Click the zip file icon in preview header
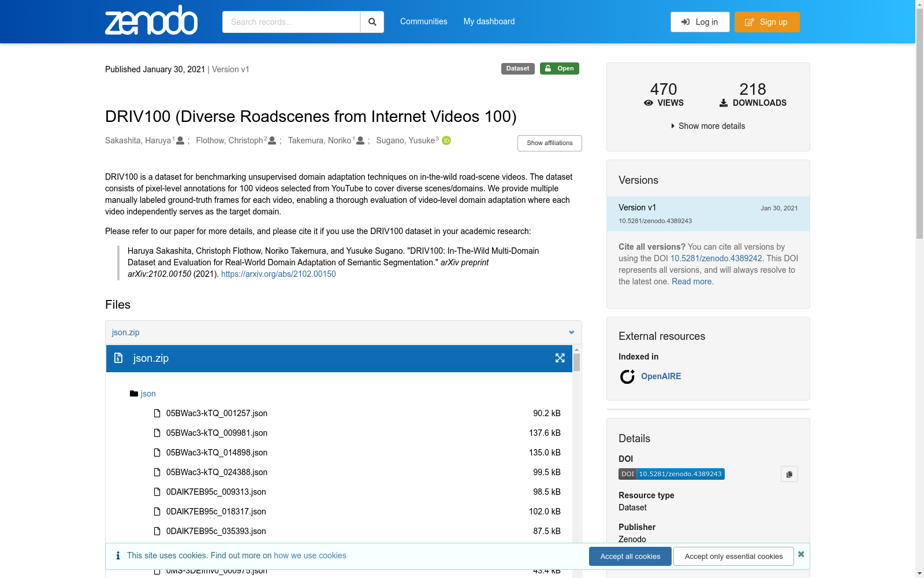924x578 pixels. (118, 358)
